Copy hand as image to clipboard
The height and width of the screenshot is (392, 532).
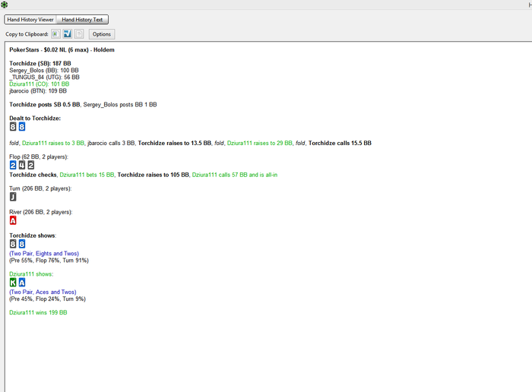(56, 34)
